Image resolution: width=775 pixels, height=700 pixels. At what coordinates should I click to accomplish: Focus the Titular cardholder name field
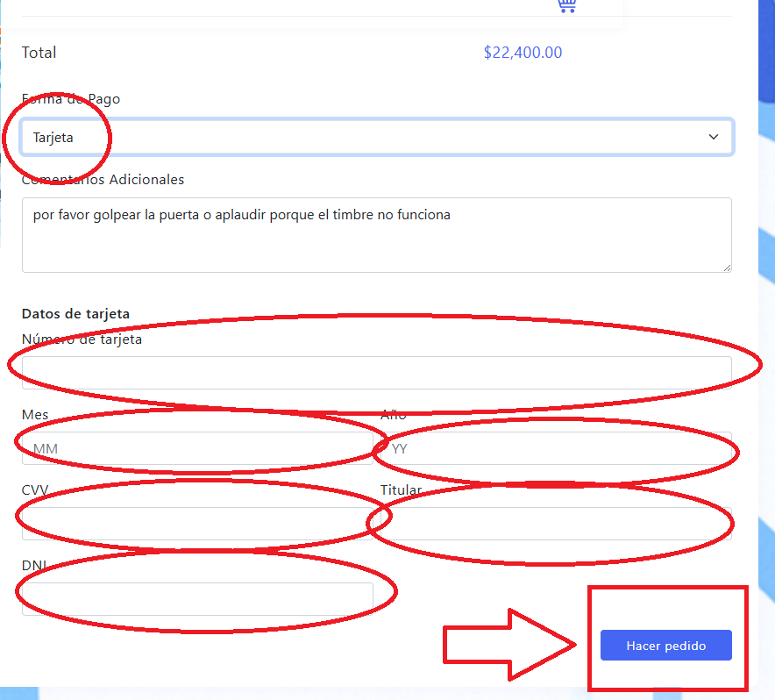(x=556, y=524)
